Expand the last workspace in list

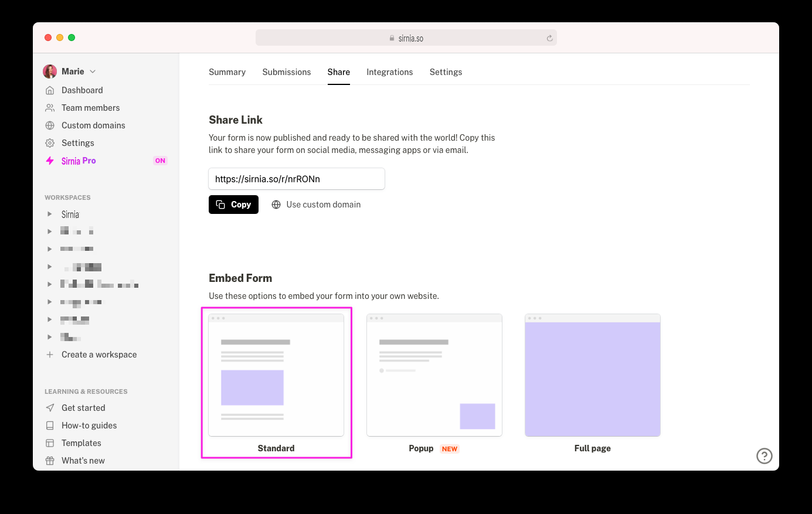pos(50,337)
